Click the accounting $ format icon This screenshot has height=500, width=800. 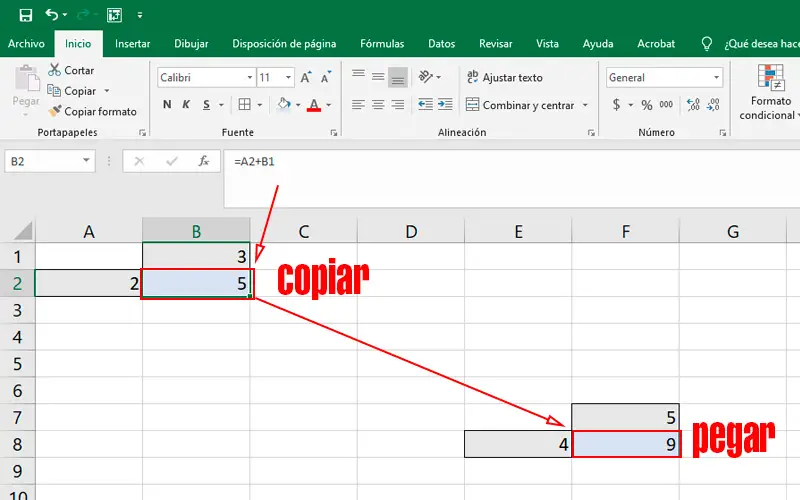tap(617, 105)
